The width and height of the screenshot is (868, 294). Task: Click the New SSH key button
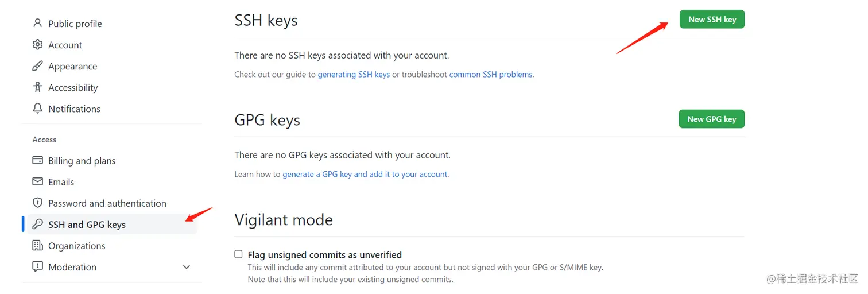click(x=712, y=20)
